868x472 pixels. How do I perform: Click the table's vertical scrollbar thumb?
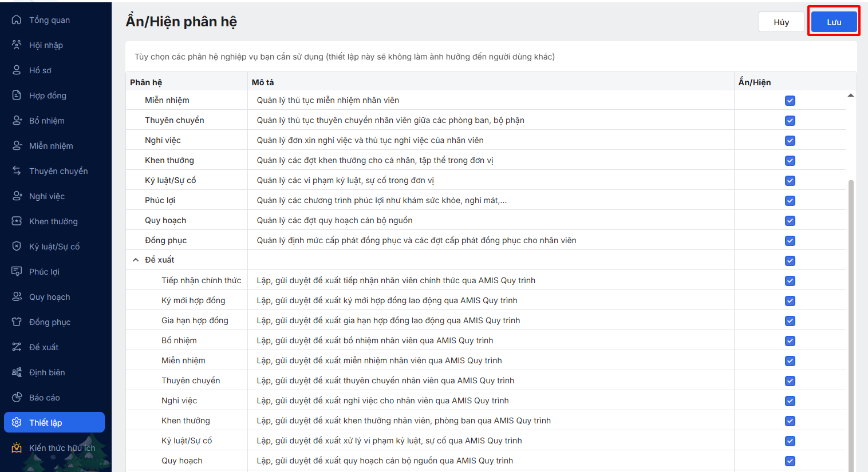point(851,320)
